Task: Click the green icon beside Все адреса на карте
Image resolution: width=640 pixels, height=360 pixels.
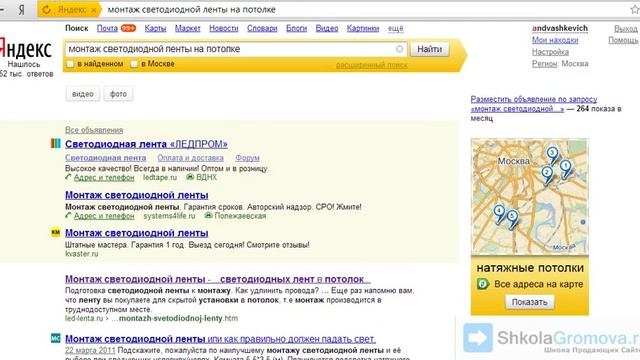Action: 483,284
